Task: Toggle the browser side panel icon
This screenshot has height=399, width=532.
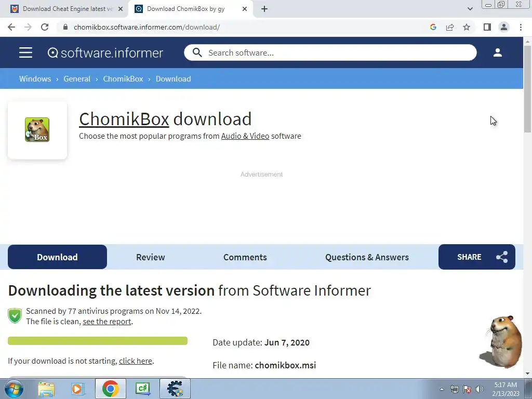Action: tap(487, 27)
